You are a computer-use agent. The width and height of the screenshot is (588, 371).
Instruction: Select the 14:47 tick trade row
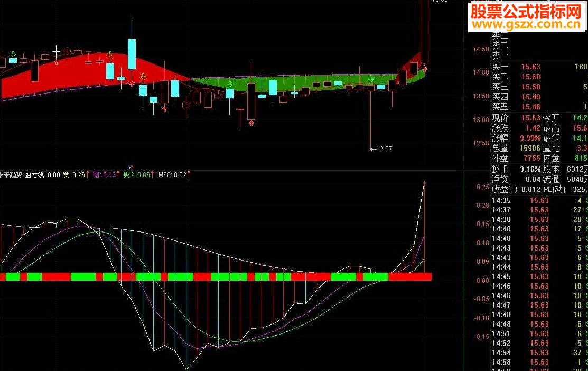pyautogui.click(x=539, y=305)
